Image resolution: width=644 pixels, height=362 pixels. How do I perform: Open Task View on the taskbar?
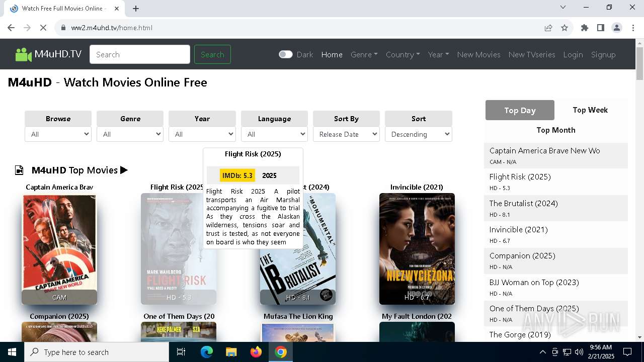[x=181, y=352]
